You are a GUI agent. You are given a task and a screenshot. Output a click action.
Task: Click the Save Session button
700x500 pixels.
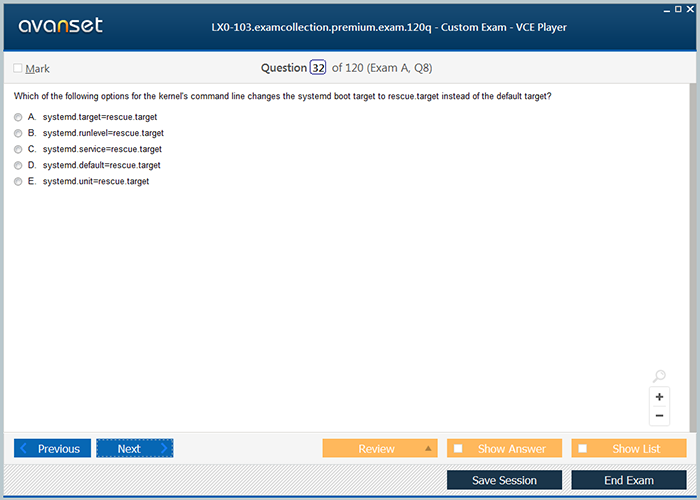[504, 480]
